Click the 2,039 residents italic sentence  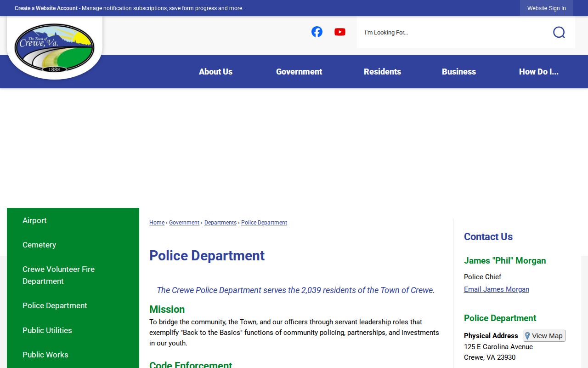point(295,290)
